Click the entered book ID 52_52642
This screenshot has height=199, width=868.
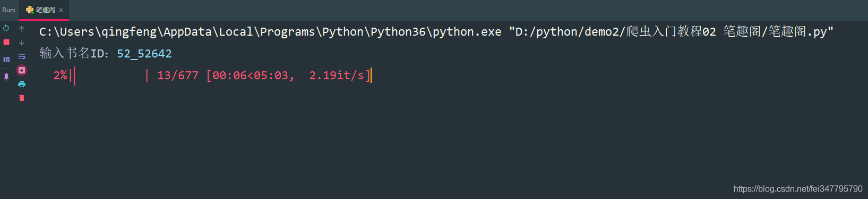click(x=144, y=54)
